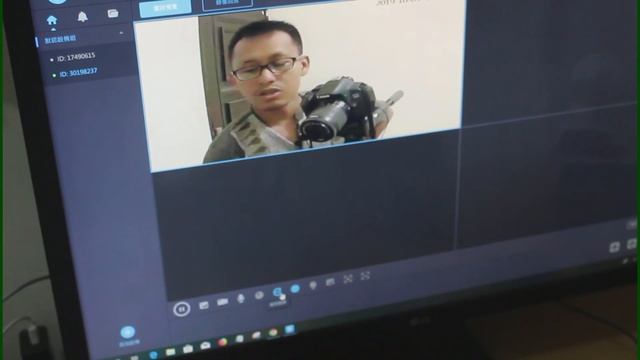
Task: Click the light-blue rightmost taskbar app icon
Action: (289, 329)
